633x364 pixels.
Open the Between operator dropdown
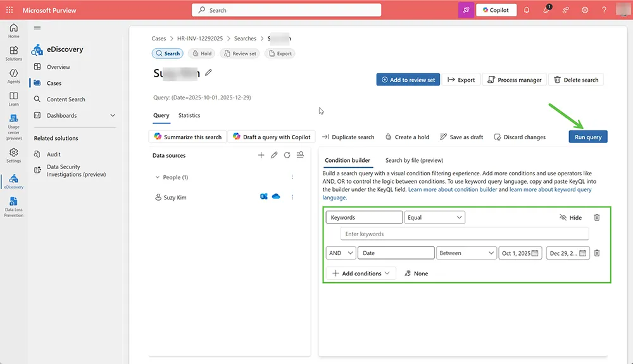467,253
